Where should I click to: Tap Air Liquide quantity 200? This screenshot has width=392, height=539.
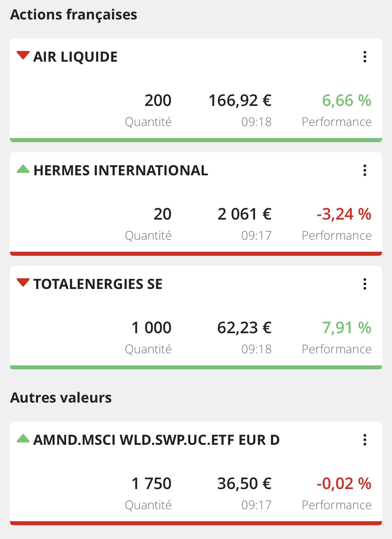click(x=158, y=101)
